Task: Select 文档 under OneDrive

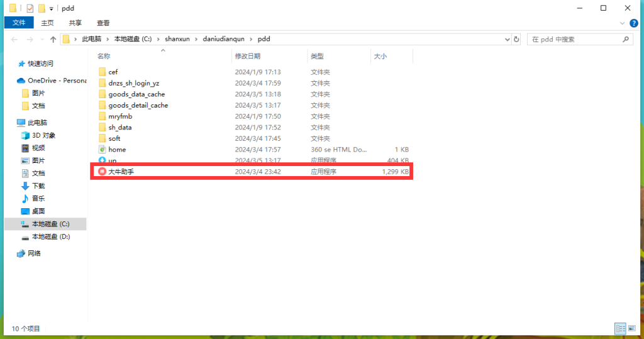Action: pos(38,106)
